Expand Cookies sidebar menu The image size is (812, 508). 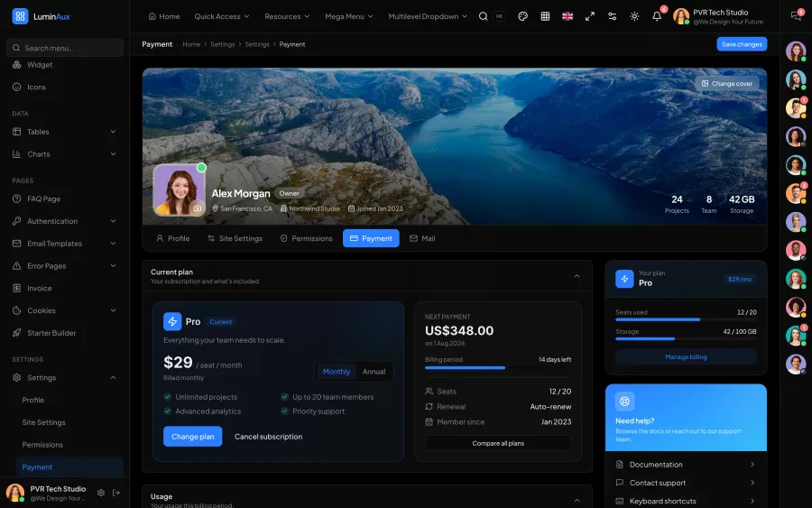click(65, 310)
